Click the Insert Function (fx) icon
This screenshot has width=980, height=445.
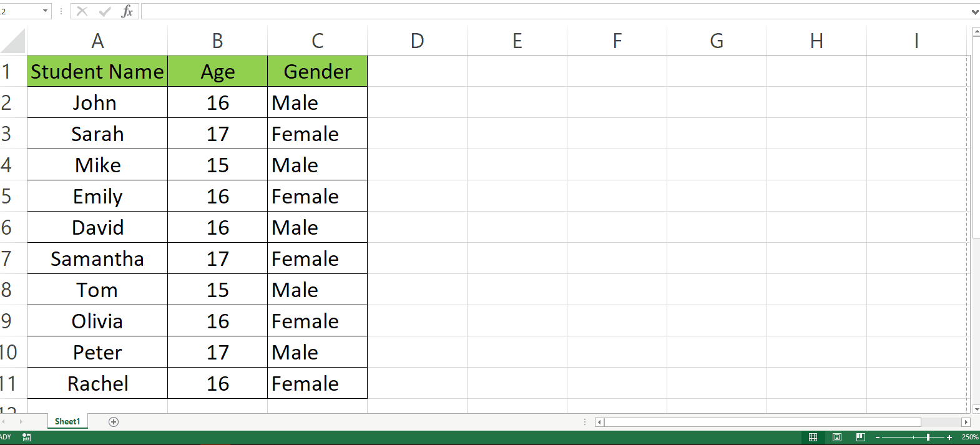pyautogui.click(x=127, y=11)
